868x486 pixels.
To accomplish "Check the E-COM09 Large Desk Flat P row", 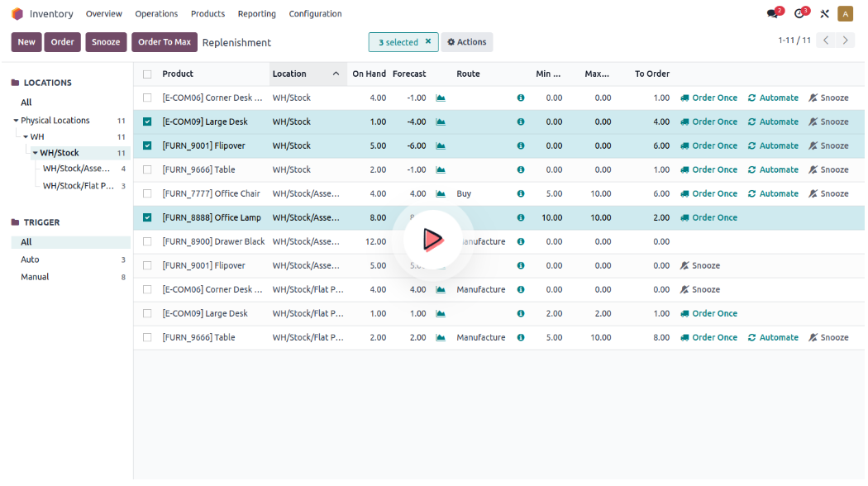I will pyautogui.click(x=147, y=314).
